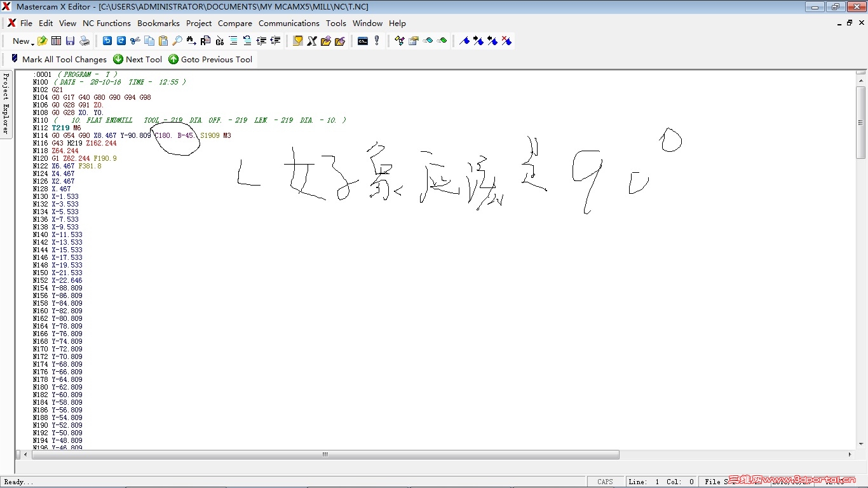Click the properties box icon

(414, 41)
